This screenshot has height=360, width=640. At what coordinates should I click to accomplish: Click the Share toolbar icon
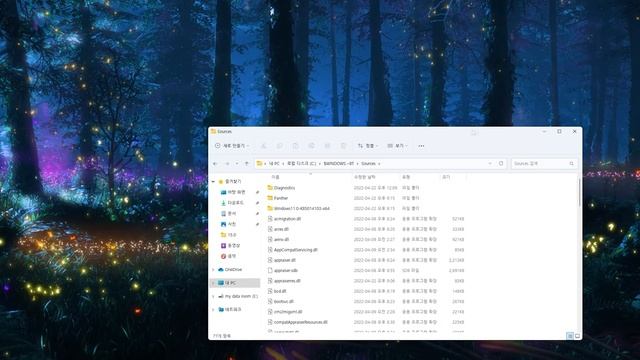tap(327, 146)
